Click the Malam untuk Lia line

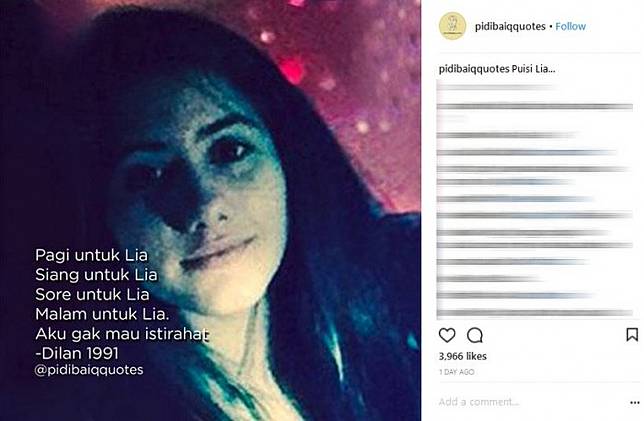[102, 314]
